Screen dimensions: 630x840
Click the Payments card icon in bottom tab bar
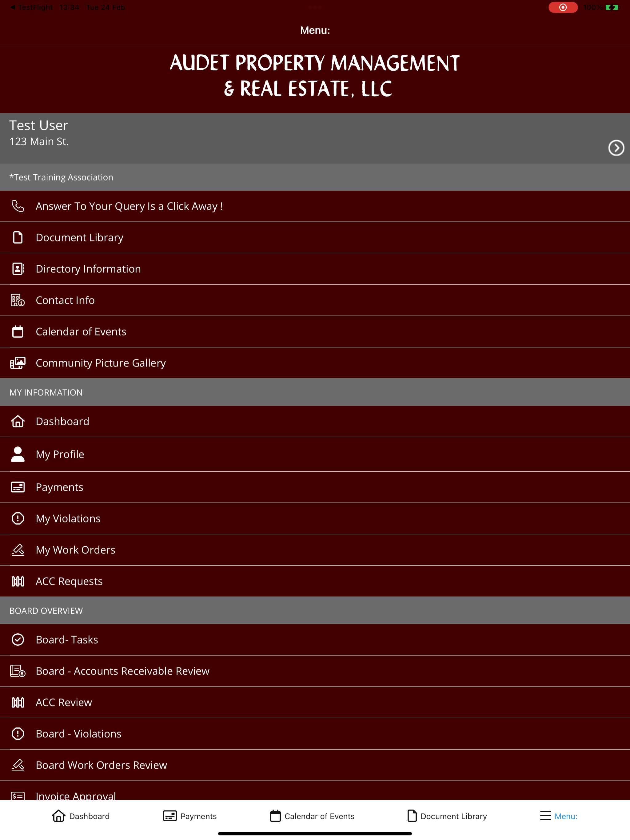tap(170, 816)
